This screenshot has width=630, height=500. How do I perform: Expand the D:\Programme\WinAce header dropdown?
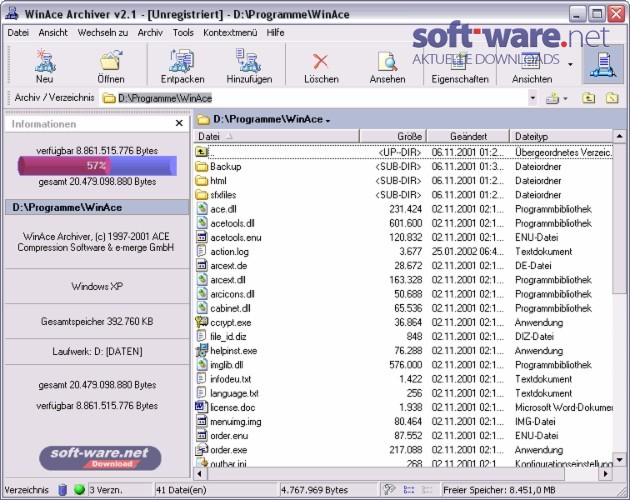click(x=328, y=121)
